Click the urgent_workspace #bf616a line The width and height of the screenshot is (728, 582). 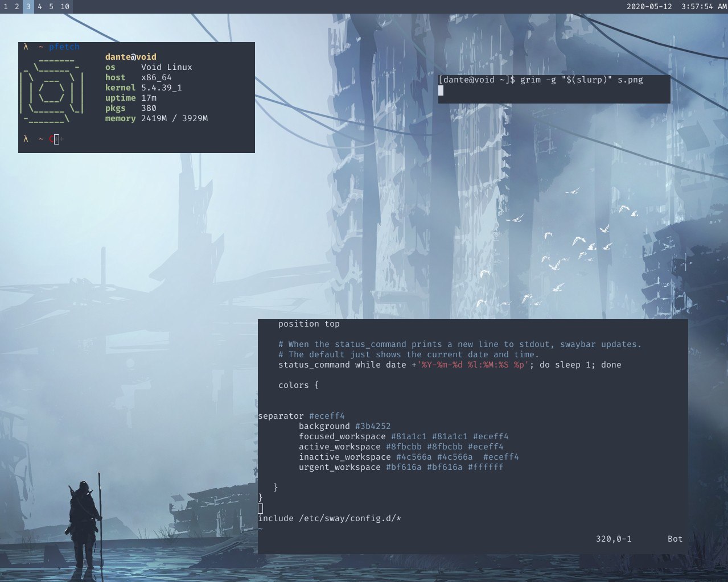(x=401, y=467)
